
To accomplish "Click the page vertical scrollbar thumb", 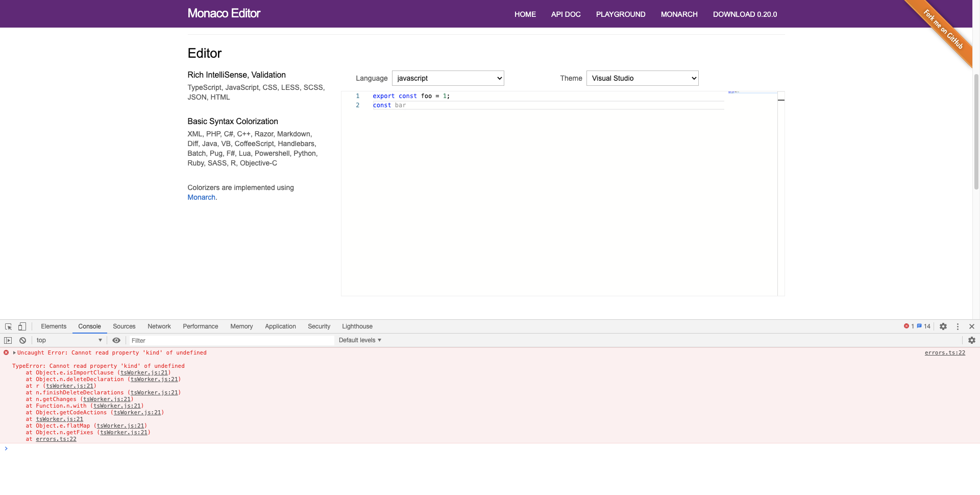I will (x=976, y=131).
